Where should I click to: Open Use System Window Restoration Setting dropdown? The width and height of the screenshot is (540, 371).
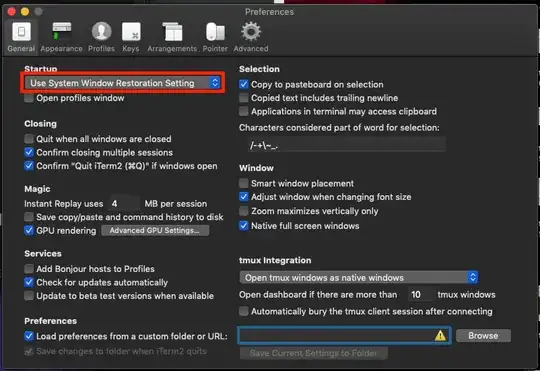[x=122, y=83]
